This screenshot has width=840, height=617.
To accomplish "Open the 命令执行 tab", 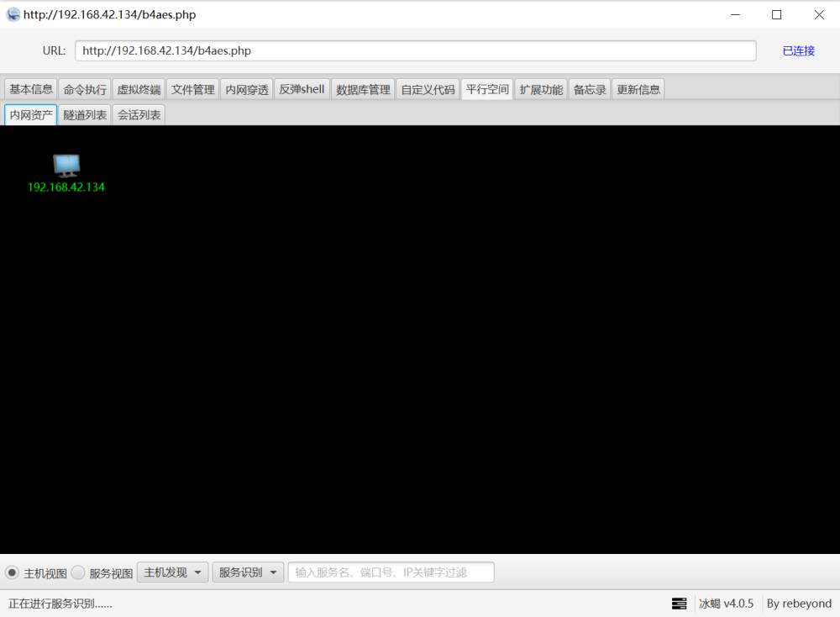I will [85, 89].
